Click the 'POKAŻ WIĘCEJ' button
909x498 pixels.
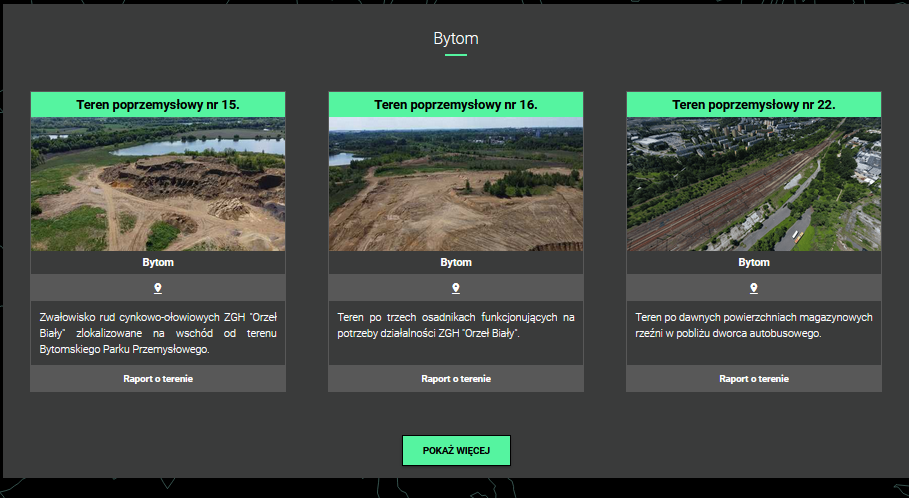pyautogui.click(x=456, y=450)
